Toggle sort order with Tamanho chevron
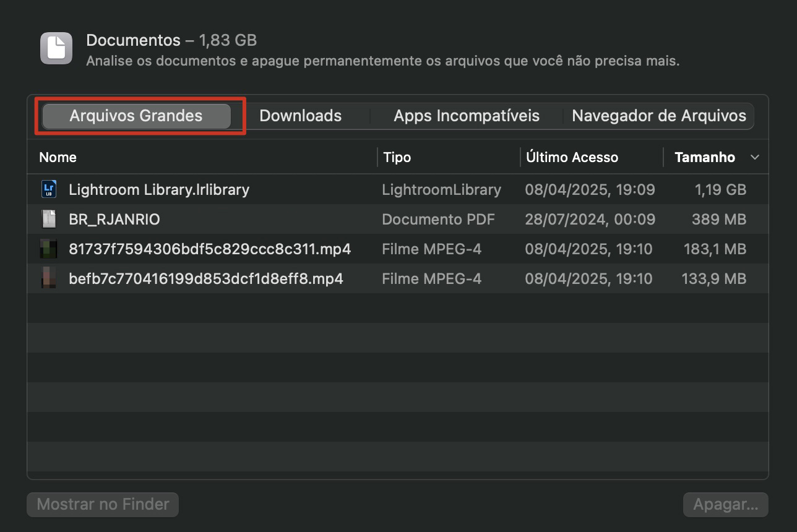The width and height of the screenshot is (797, 532). [754, 158]
